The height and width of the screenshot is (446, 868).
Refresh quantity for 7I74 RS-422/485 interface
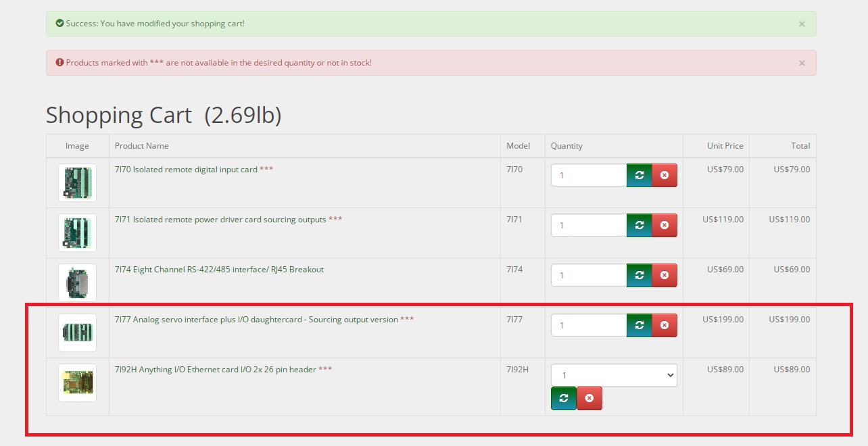pyautogui.click(x=640, y=275)
